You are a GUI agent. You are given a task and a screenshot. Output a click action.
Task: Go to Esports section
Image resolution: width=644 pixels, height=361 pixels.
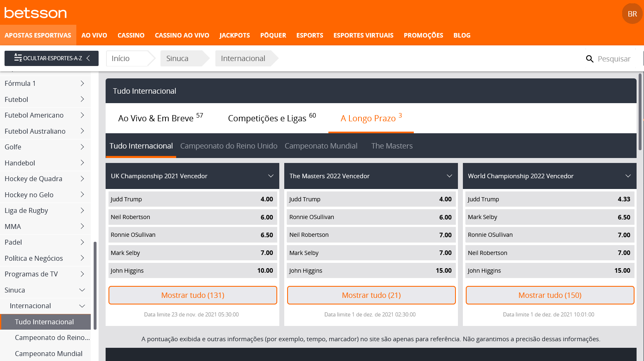[310, 35]
